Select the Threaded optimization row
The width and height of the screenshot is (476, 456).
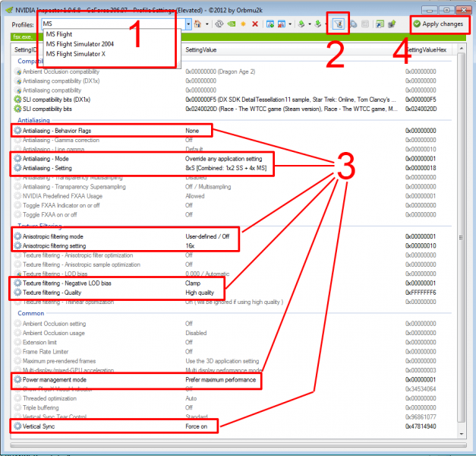234,398
